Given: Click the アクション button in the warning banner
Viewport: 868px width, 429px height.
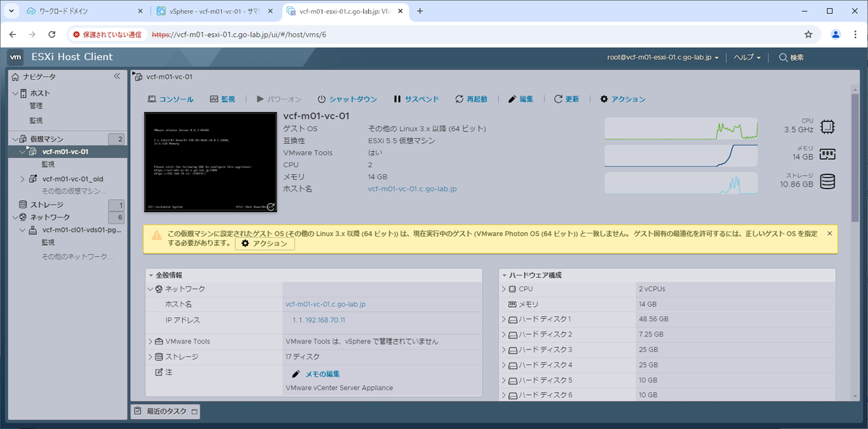Looking at the screenshot, I should 265,244.
